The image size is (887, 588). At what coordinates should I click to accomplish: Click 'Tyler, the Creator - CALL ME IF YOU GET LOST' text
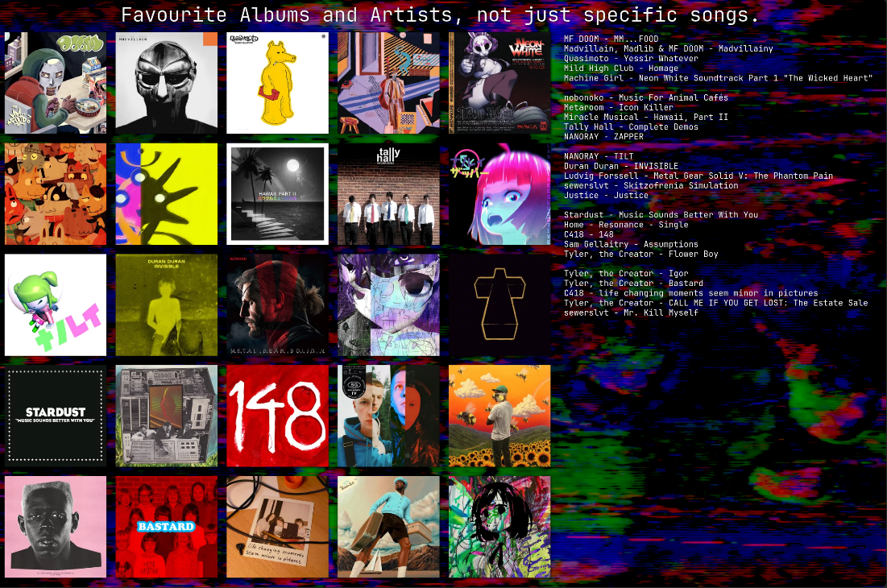click(715, 303)
